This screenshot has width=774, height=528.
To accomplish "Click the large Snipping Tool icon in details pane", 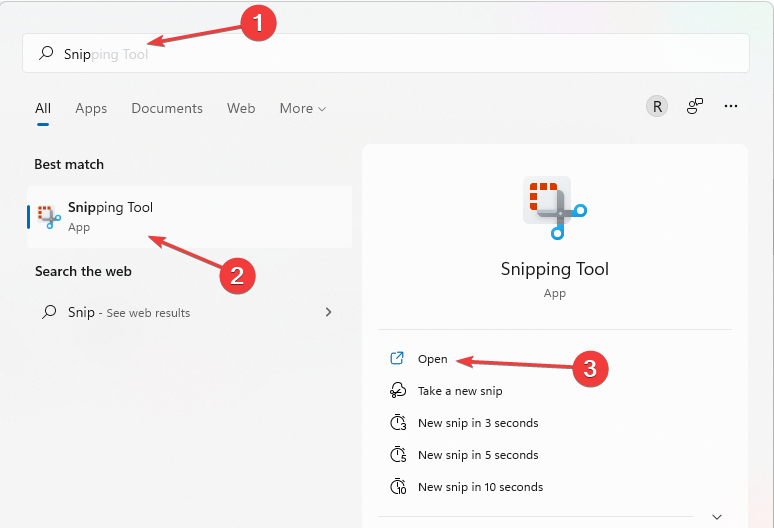I will click(554, 207).
